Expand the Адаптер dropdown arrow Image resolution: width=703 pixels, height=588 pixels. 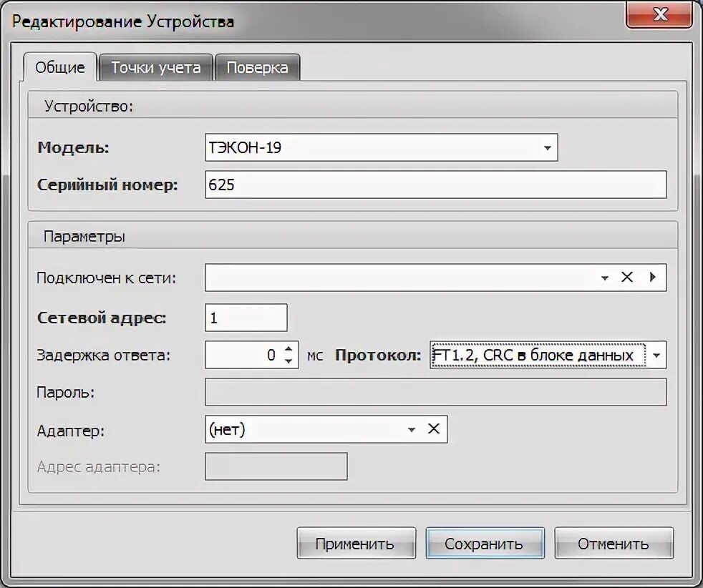pos(411,429)
